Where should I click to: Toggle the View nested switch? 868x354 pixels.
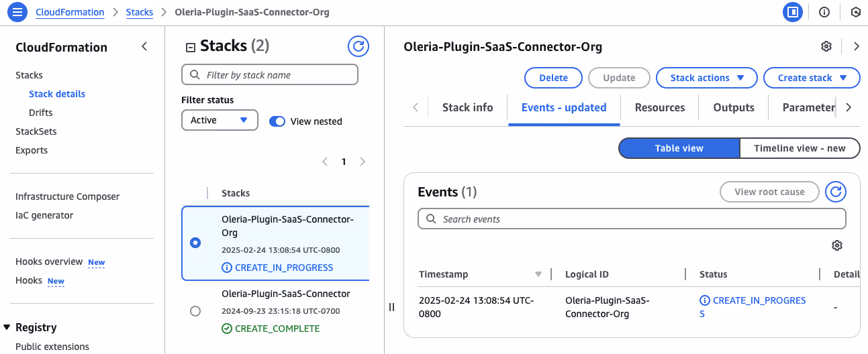click(277, 121)
